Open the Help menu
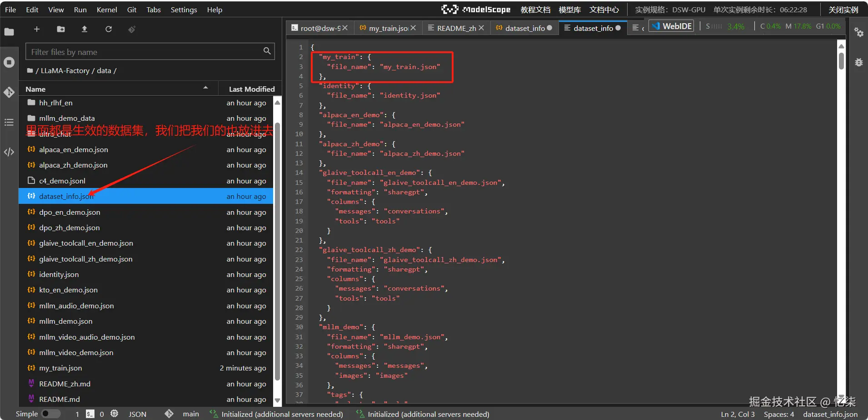 (215, 10)
